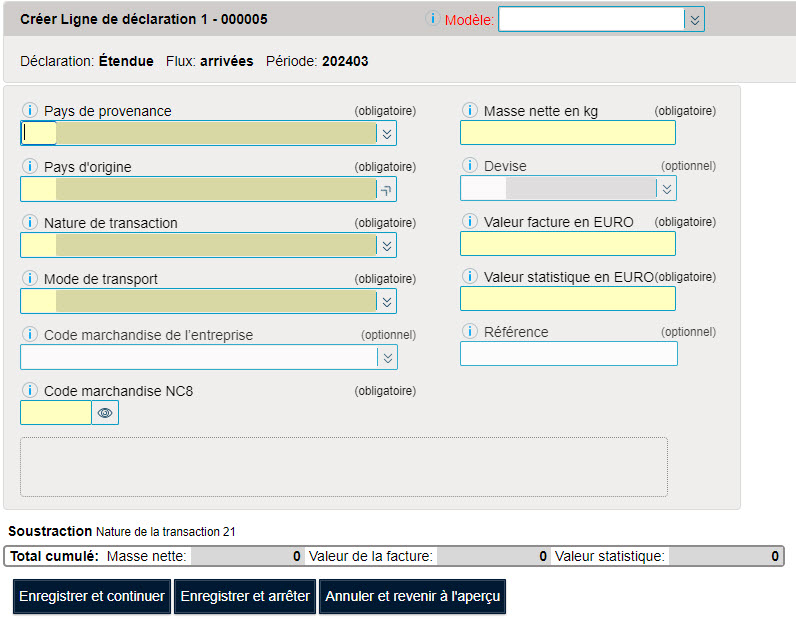Show info for Code marchandise de l'entreprise
This screenshot has width=796, height=620.
coord(30,334)
